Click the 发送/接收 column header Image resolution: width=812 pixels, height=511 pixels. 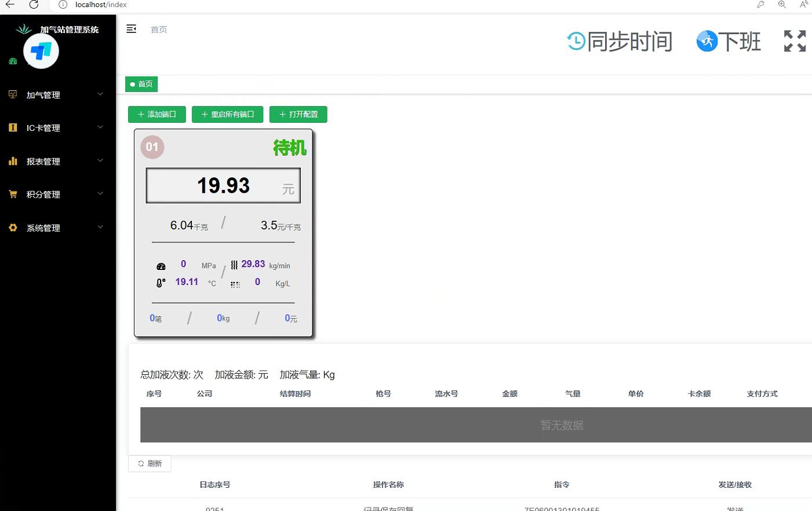point(735,485)
